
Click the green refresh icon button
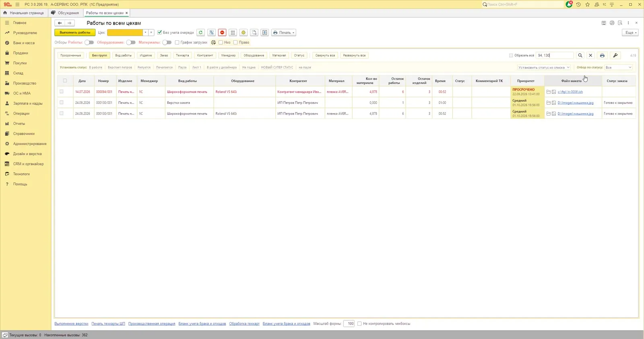click(200, 33)
